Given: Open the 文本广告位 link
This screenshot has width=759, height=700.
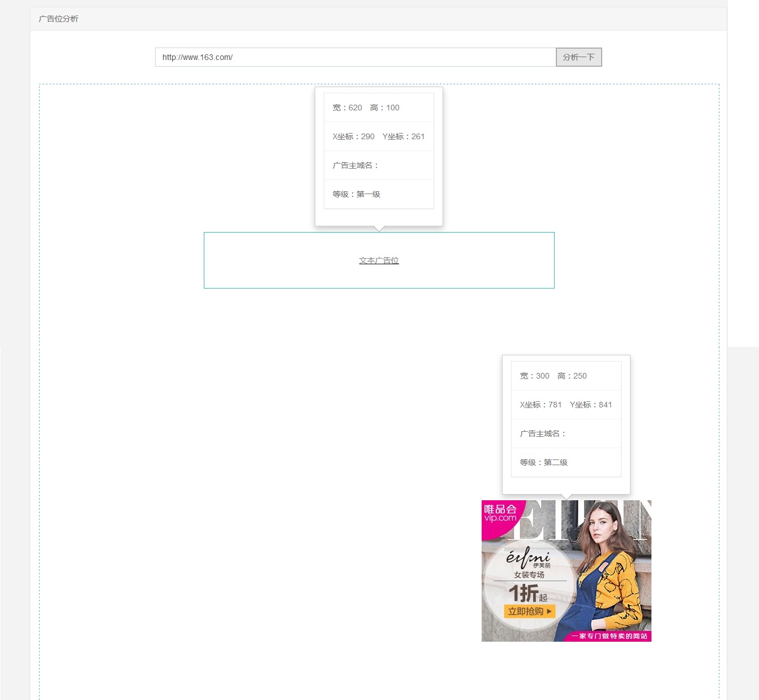Looking at the screenshot, I should tap(379, 260).
